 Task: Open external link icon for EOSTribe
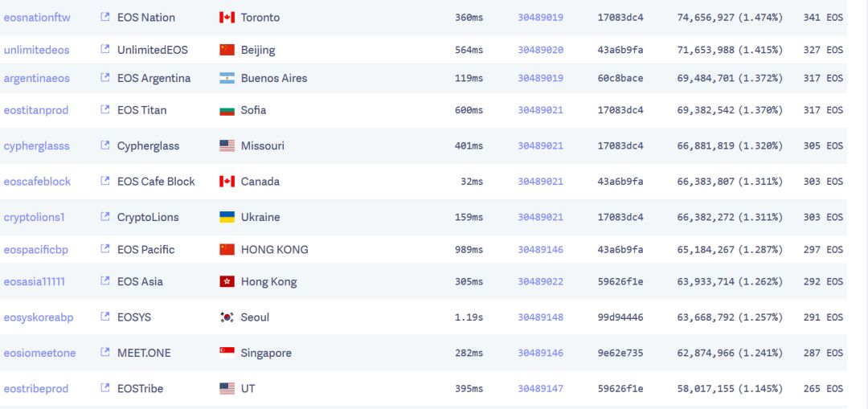(x=104, y=388)
